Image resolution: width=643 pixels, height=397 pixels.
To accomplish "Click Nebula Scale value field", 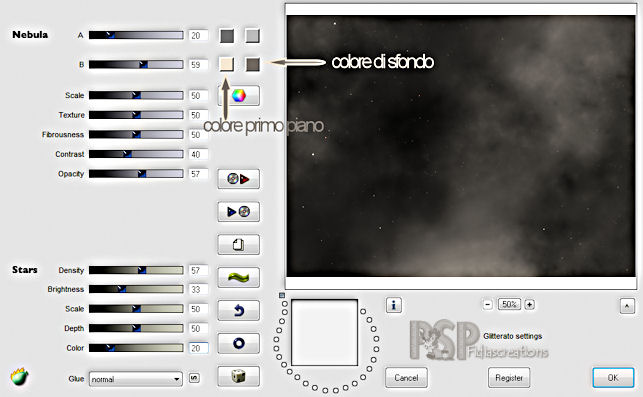I will click(x=198, y=96).
